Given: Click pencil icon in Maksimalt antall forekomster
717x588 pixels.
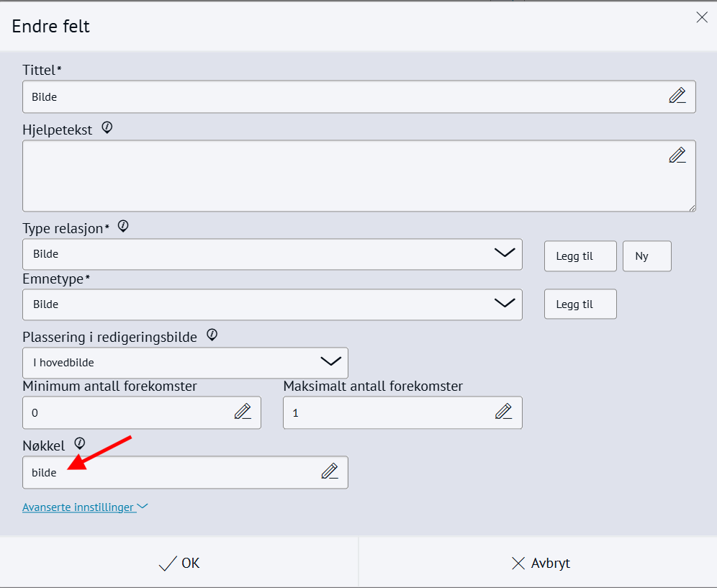Looking at the screenshot, I should click(x=503, y=412).
